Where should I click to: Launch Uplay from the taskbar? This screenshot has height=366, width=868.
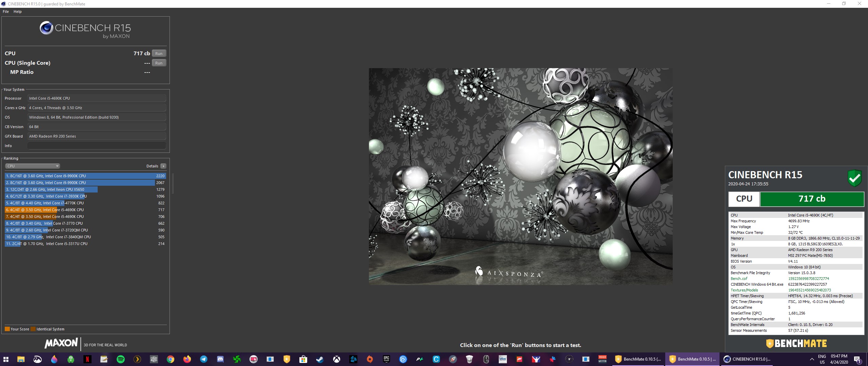coord(403,359)
